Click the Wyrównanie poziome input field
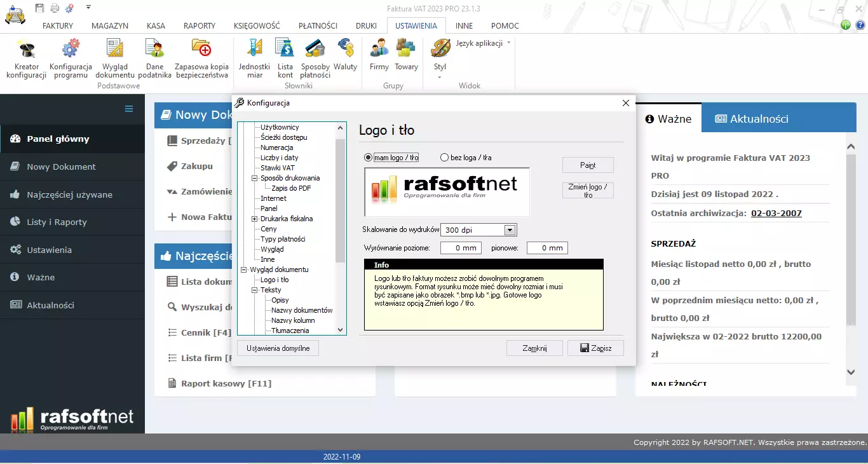The height and width of the screenshot is (464, 868). pos(461,248)
